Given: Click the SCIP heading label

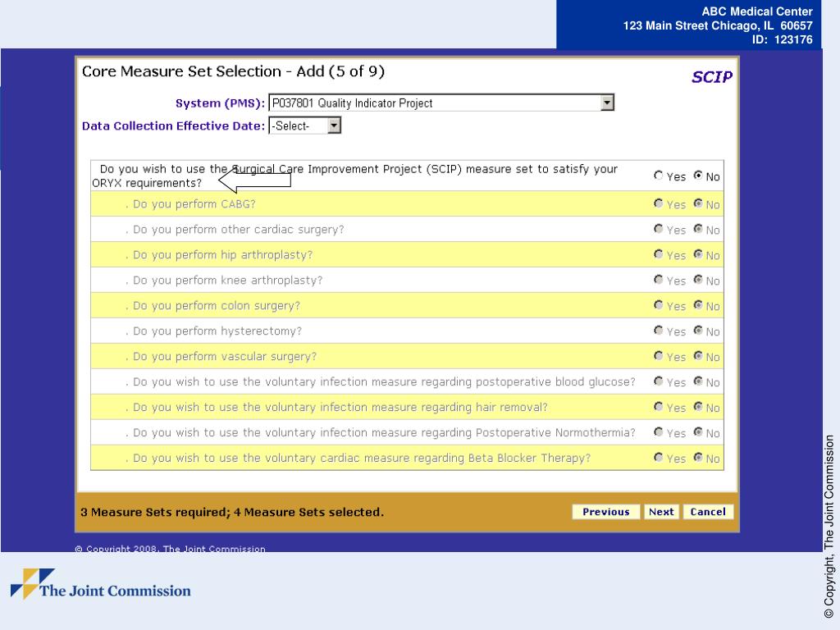Looking at the screenshot, I should pyautogui.click(x=711, y=77).
